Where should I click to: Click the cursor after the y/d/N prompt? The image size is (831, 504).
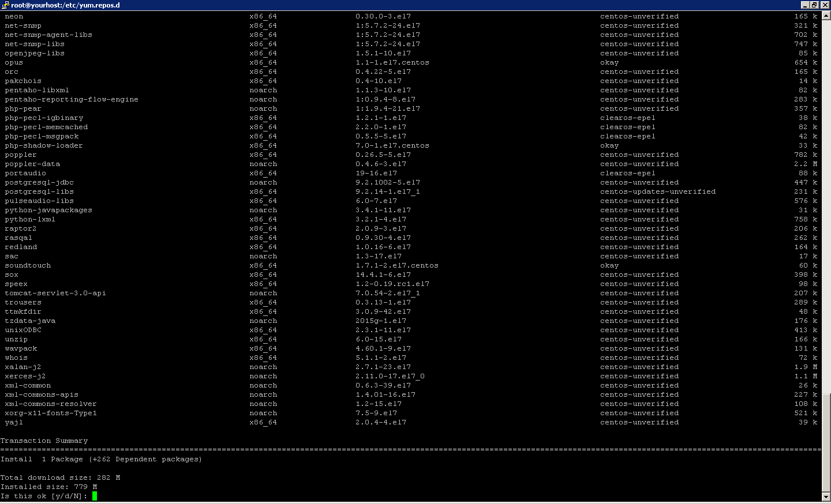[95, 496]
